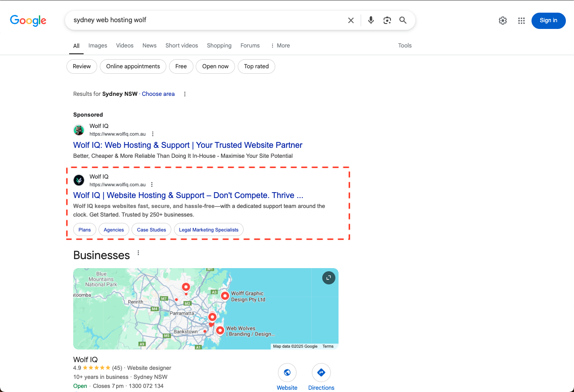Open the Tools options

(405, 46)
